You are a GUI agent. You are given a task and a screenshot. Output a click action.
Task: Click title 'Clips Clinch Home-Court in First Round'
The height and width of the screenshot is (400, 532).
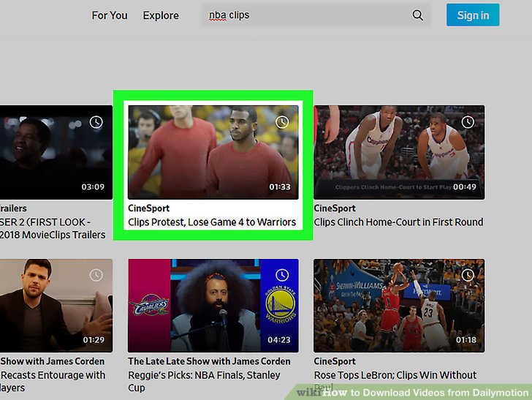(x=399, y=222)
